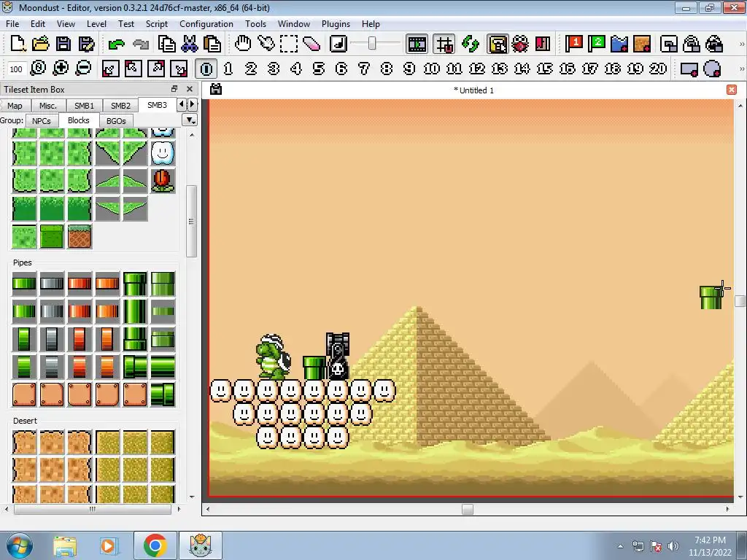Switch to section 20
Image resolution: width=747 pixels, height=560 pixels.
tap(658, 69)
